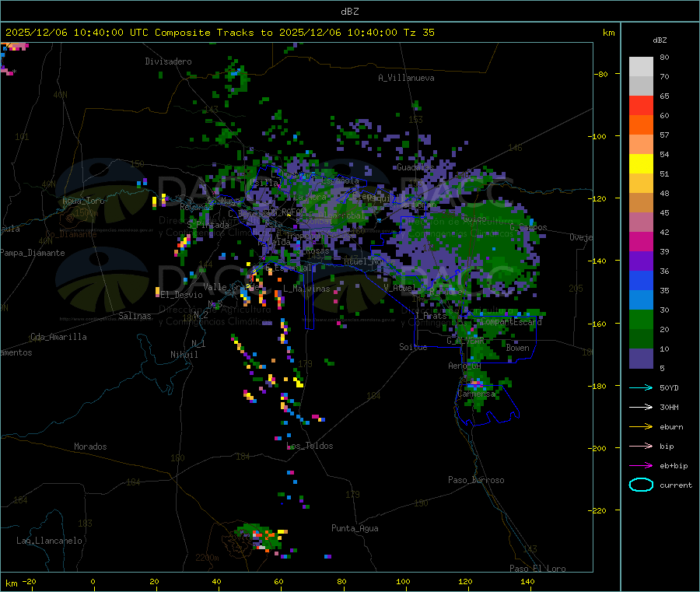Click the Morados map label
Image resolution: width=700 pixels, height=592 pixels.
[x=90, y=447]
